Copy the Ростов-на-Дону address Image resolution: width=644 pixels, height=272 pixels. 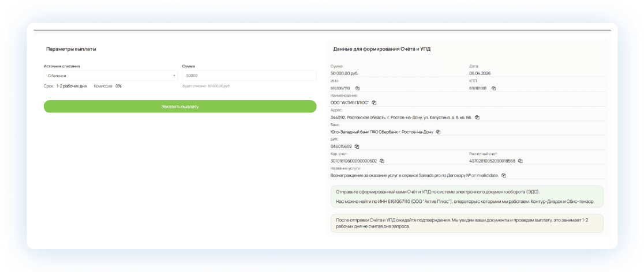pos(477,118)
